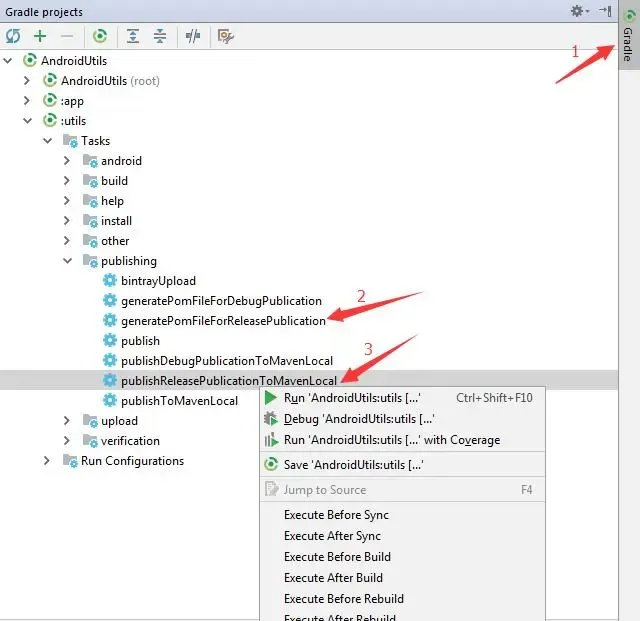Click the Refresh all Gradle projects icon
This screenshot has width=640, height=621.
(x=13, y=36)
